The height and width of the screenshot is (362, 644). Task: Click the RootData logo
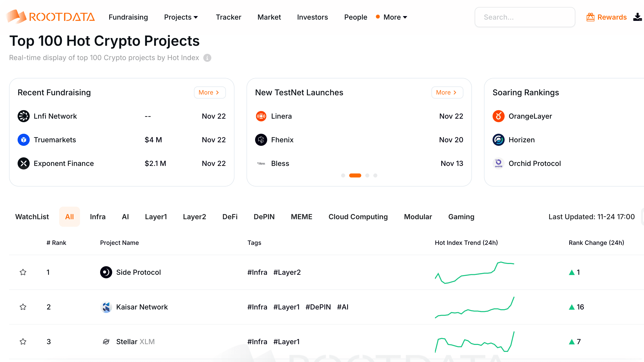[x=50, y=17]
